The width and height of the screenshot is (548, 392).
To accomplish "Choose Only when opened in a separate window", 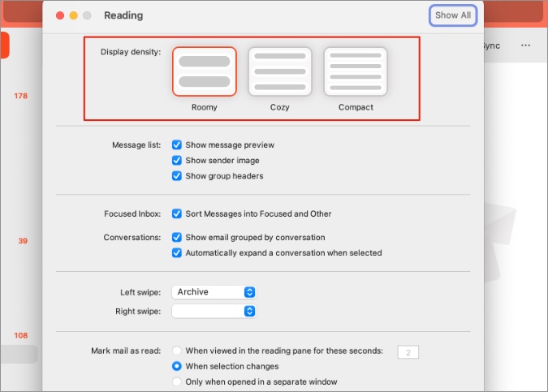I will [177, 381].
